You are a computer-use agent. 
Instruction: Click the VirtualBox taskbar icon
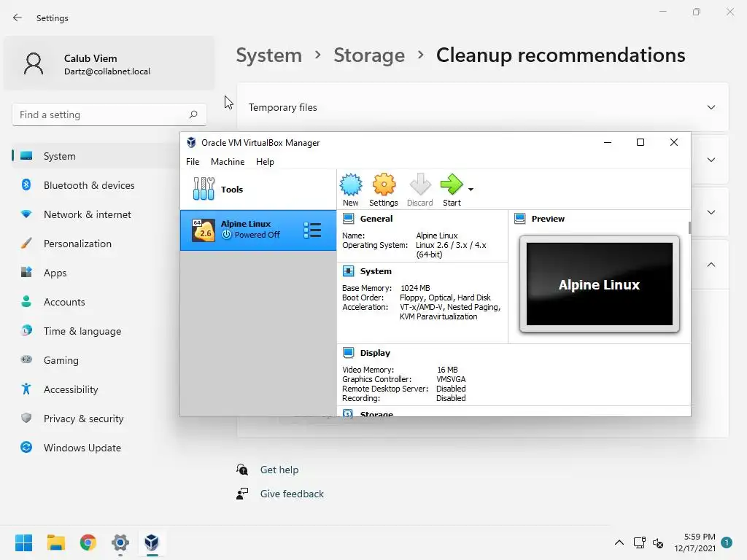(152, 542)
